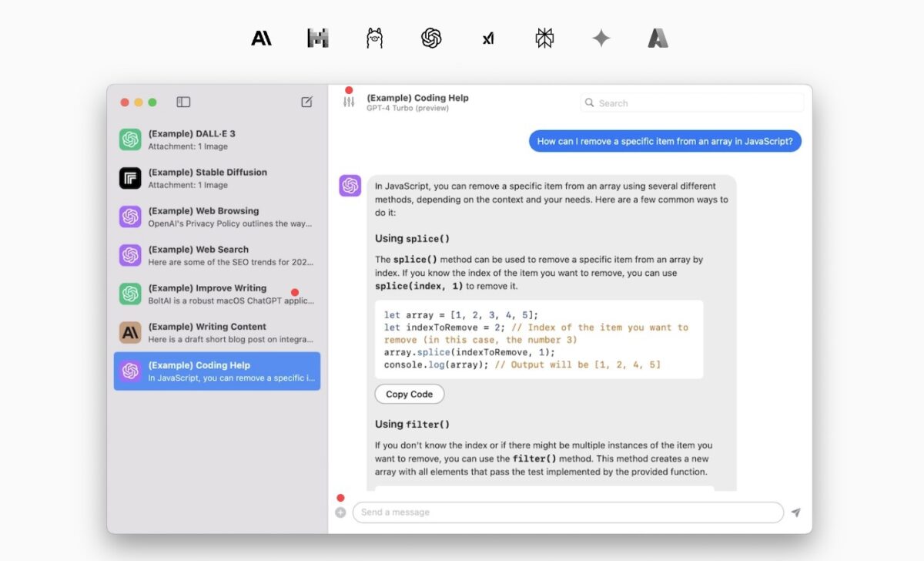Click the plus attachment button by message field

pos(340,512)
